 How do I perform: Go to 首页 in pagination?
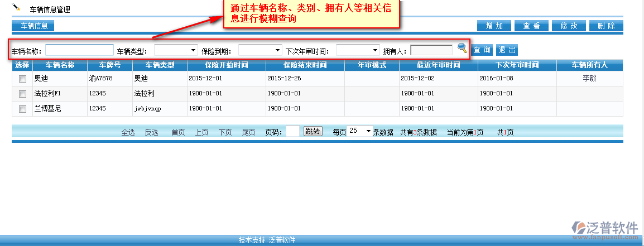[178, 132]
